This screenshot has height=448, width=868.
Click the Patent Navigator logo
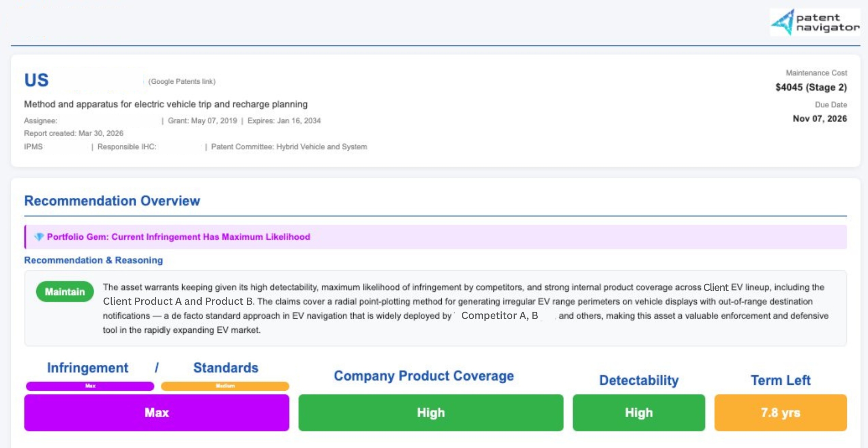pyautogui.click(x=814, y=24)
